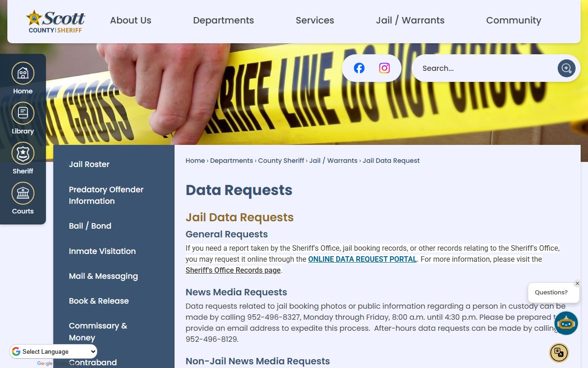Open the Jail / Warrants menu
Image resolution: width=588 pixels, height=368 pixels.
pos(410,20)
